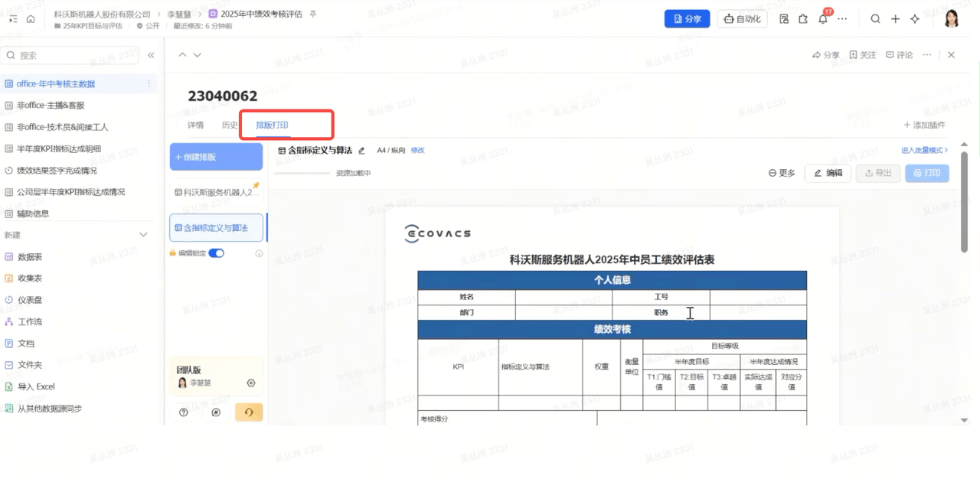This screenshot has height=479, width=980.
Task: Click the 导出 button
Action: click(x=878, y=173)
